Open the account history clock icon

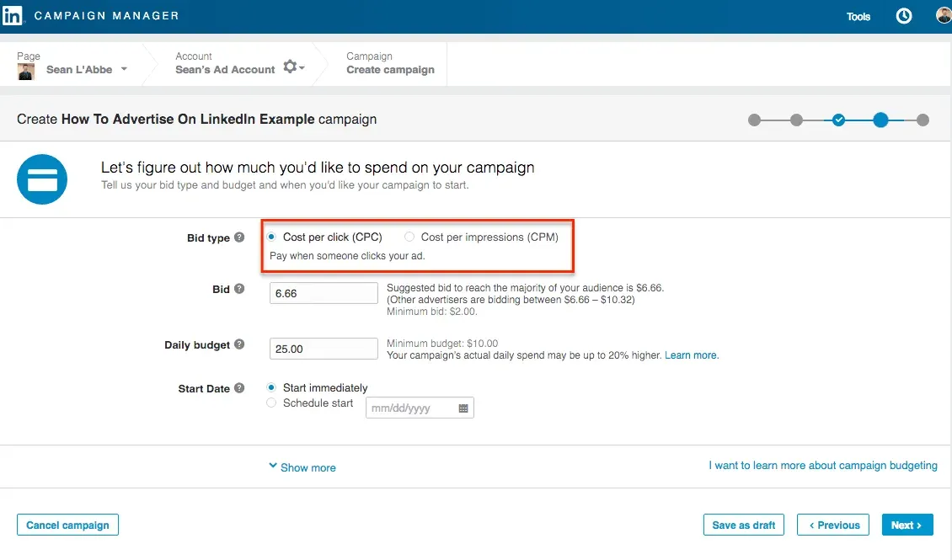(x=903, y=15)
